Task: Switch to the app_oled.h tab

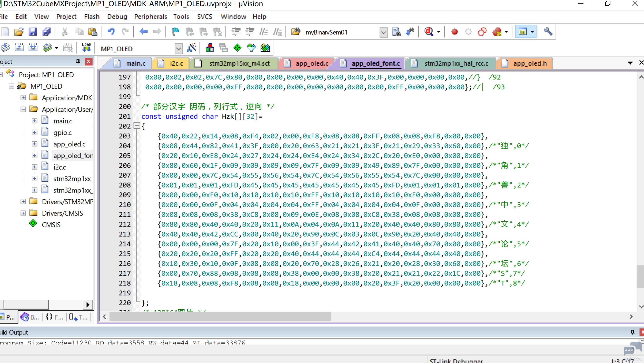Action: 524,63
